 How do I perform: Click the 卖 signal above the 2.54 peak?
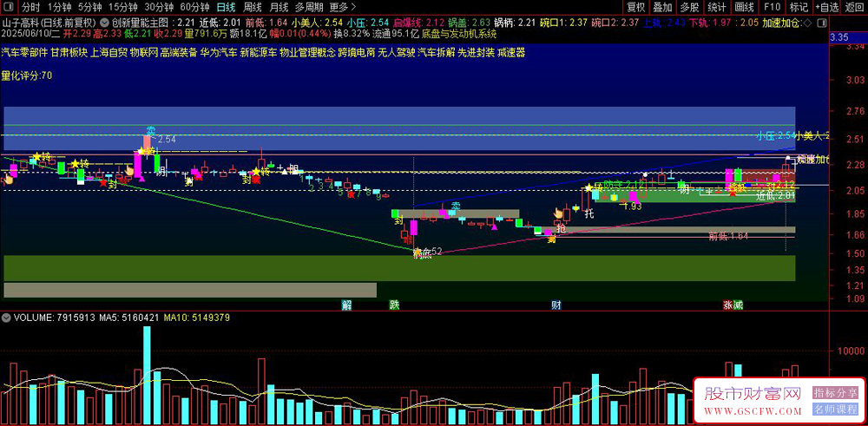click(x=151, y=130)
